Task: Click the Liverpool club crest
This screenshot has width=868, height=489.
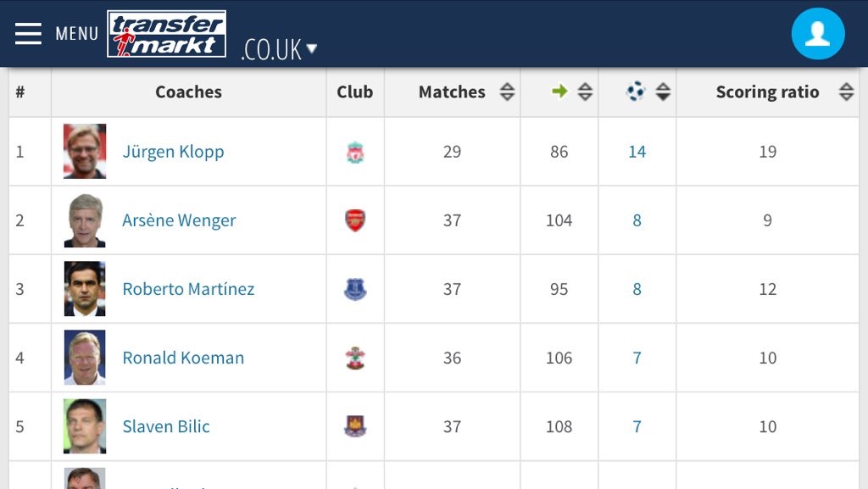Action: (x=354, y=153)
